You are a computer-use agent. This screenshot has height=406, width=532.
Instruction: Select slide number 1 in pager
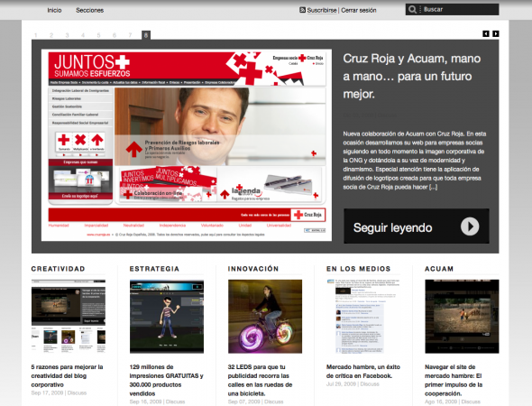coord(36,35)
